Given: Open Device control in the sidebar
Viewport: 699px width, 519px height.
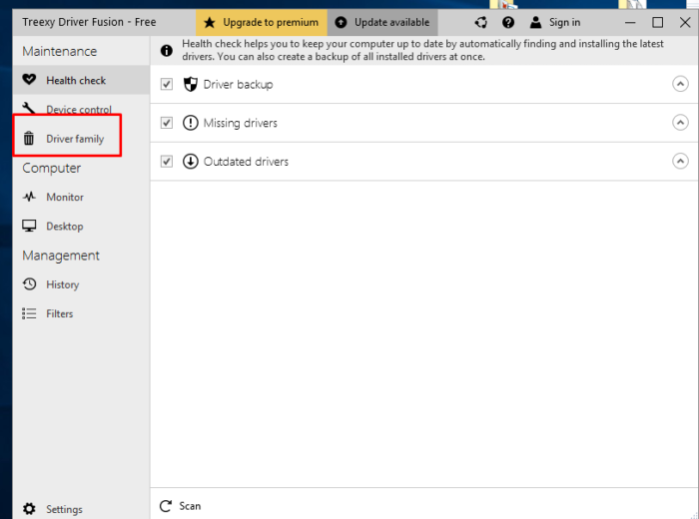Looking at the screenshot, I should click(81, 109).
